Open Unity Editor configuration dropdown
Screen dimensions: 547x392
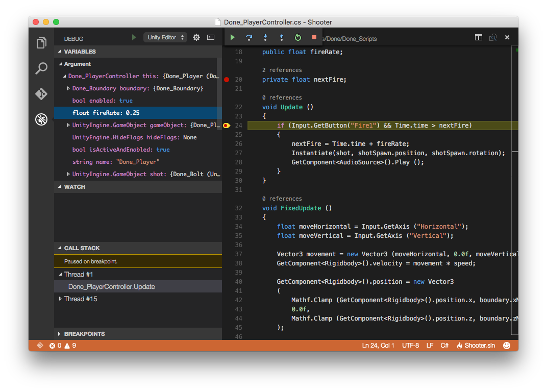click(x=165, y=37)
